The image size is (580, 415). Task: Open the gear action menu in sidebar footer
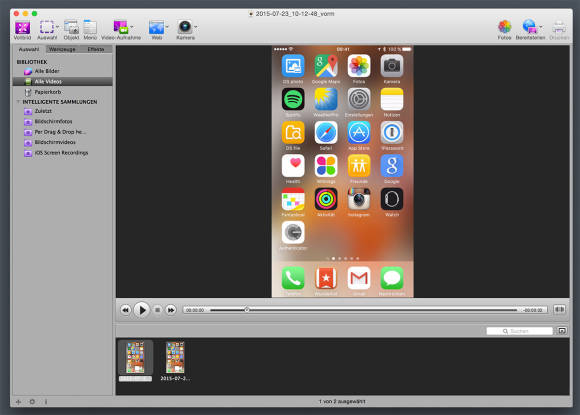tap(32, 402)
